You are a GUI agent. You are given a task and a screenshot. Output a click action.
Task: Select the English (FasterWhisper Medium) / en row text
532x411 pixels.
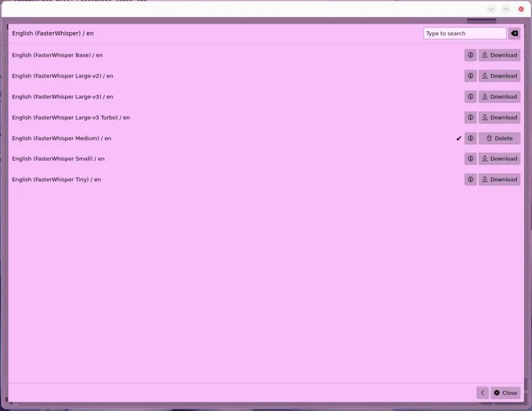(62, 139)
